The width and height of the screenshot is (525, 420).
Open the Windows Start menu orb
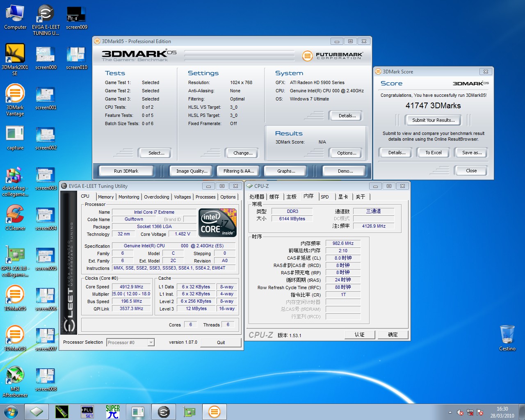point(11,412)
